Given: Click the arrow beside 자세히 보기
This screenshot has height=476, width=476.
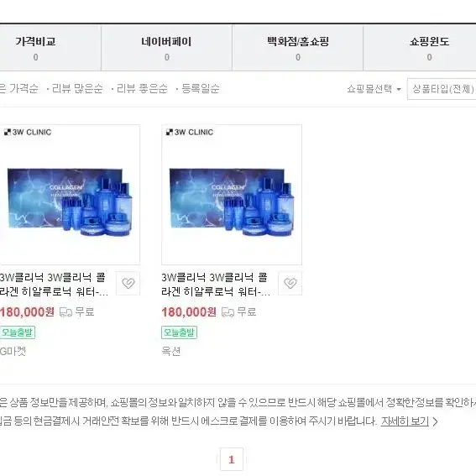Looking at the screenshot, I should coord(436,421).
